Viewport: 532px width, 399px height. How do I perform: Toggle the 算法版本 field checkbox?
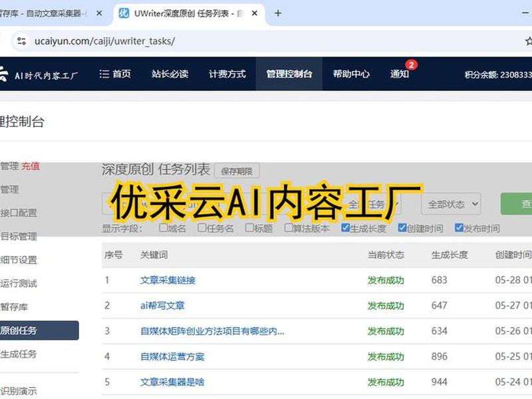coord(289,227)
